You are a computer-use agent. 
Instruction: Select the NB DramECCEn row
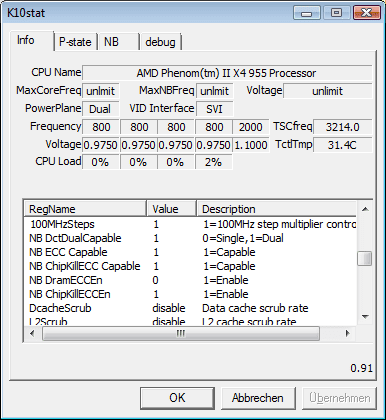[x=191, y=280]
